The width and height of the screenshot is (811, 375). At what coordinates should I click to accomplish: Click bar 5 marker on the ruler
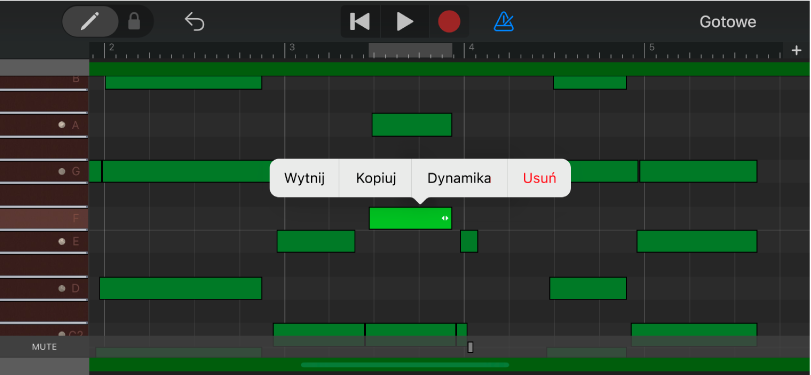[652, 48]
